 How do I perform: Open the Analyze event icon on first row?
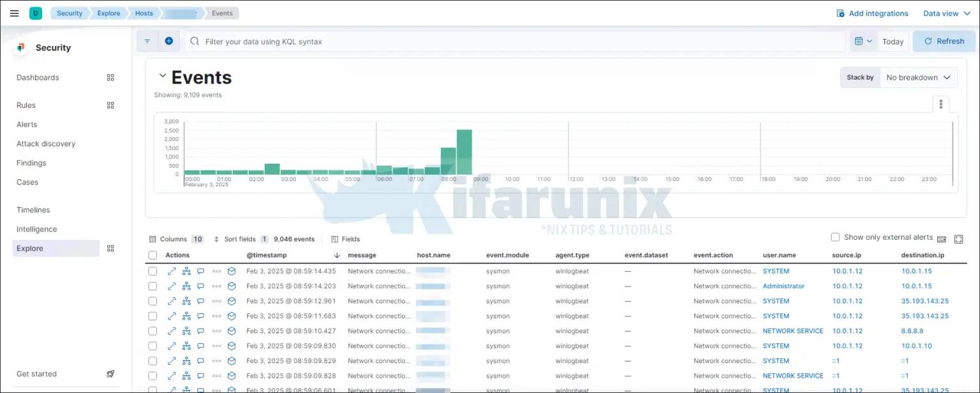(x=186, y=271)
